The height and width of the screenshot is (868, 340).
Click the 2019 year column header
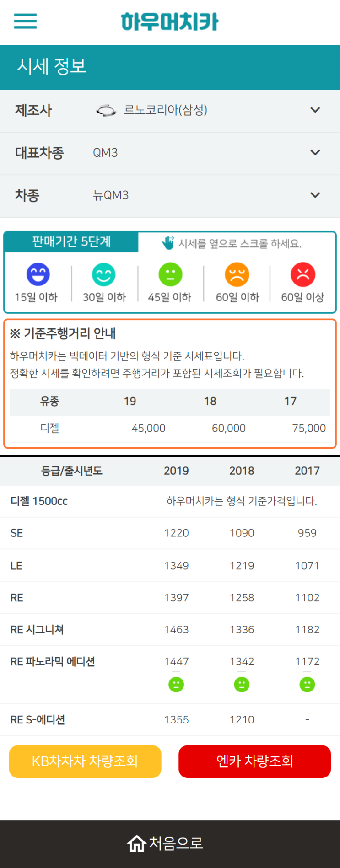176,471
